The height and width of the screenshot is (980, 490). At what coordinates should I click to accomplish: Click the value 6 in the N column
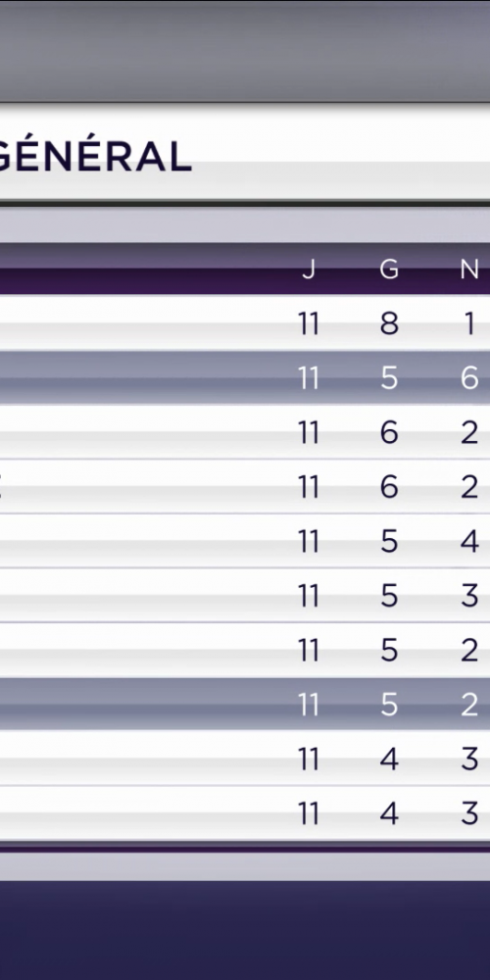pos(469,378)
